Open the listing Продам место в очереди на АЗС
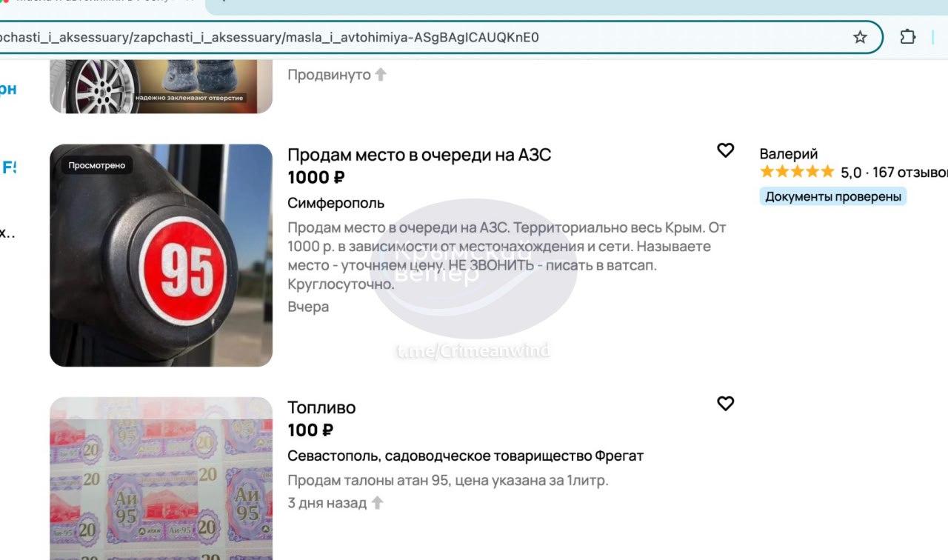Viewport: 948px width, 560px height. click(x=419, y=155)
